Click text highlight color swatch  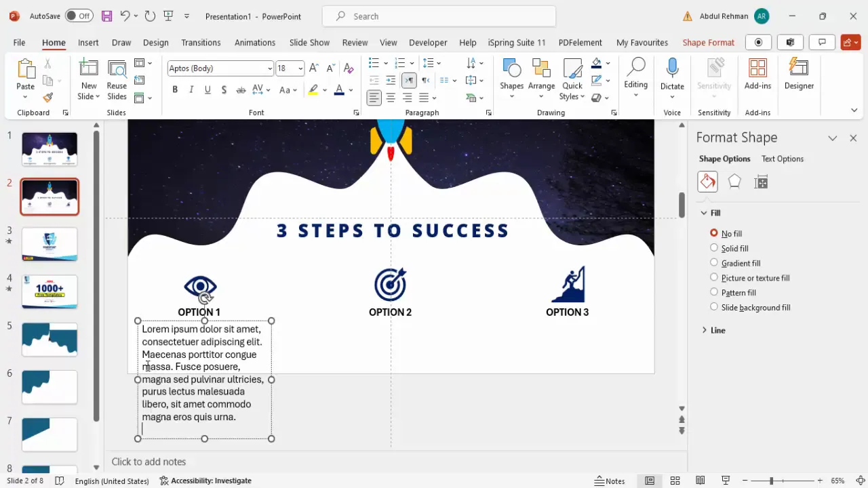pyautogui.click(x=313, y=89)
